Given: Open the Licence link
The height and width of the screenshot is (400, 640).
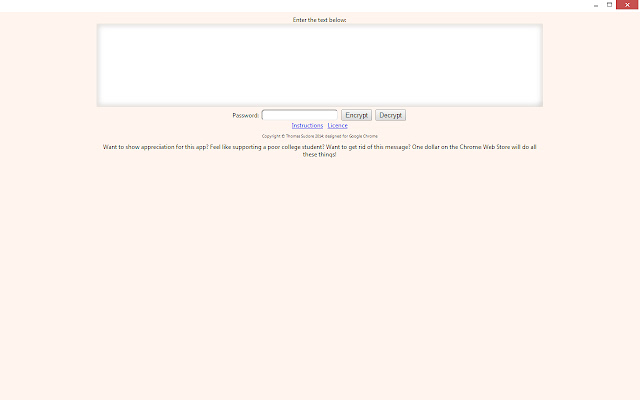Looking at the screenshot, I should pos(337,126).
